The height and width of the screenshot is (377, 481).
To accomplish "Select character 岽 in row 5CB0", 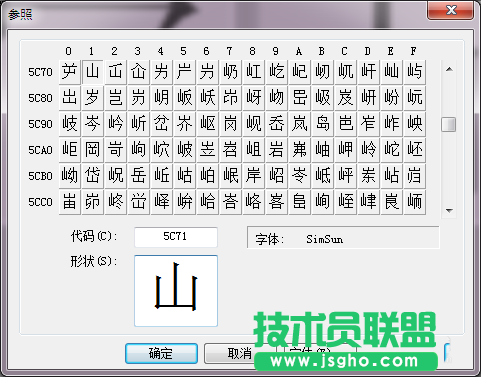I will tap(368, 176).
